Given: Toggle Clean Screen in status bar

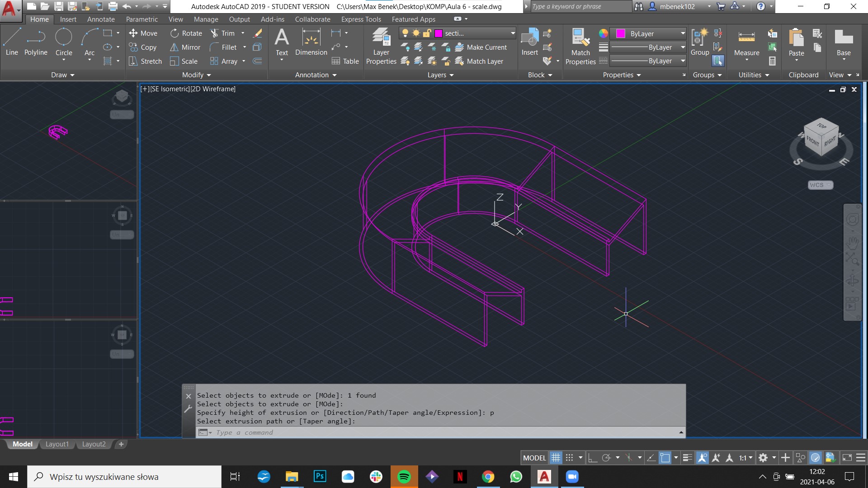Looking at the screenshot, I should point(847,458).
